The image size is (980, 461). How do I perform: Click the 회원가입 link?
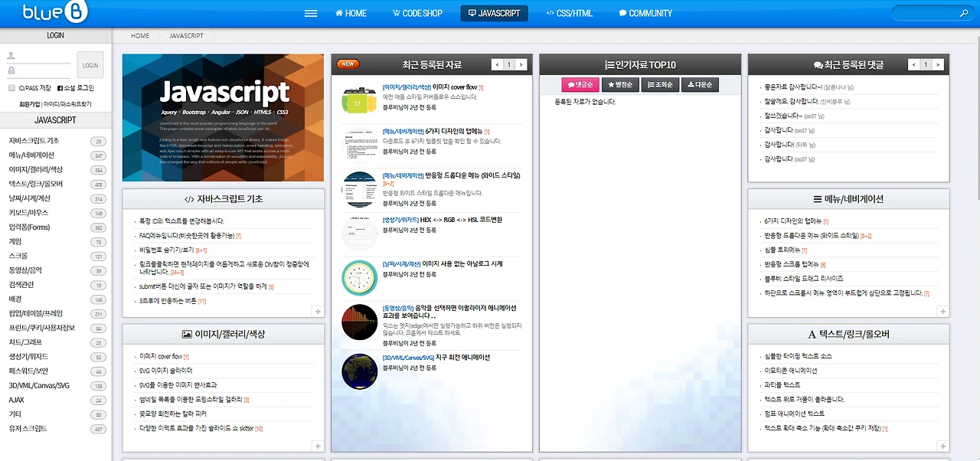pos(30,104)
